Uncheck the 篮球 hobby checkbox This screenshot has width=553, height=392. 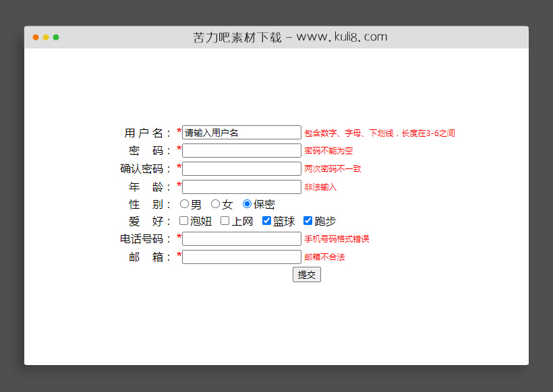(x=266, y=220)
